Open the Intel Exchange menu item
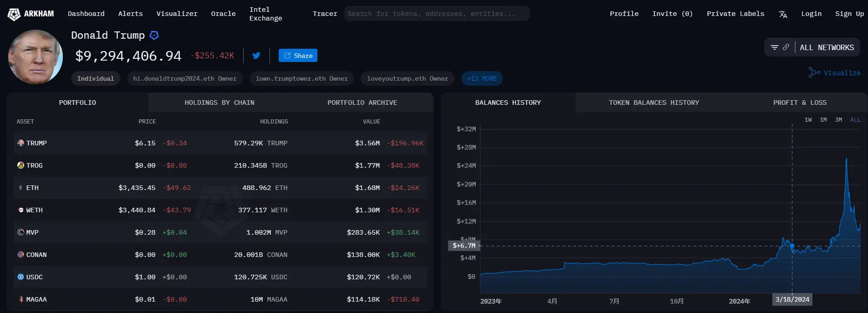Screen dimensions: 868x313 click(266, 14)
